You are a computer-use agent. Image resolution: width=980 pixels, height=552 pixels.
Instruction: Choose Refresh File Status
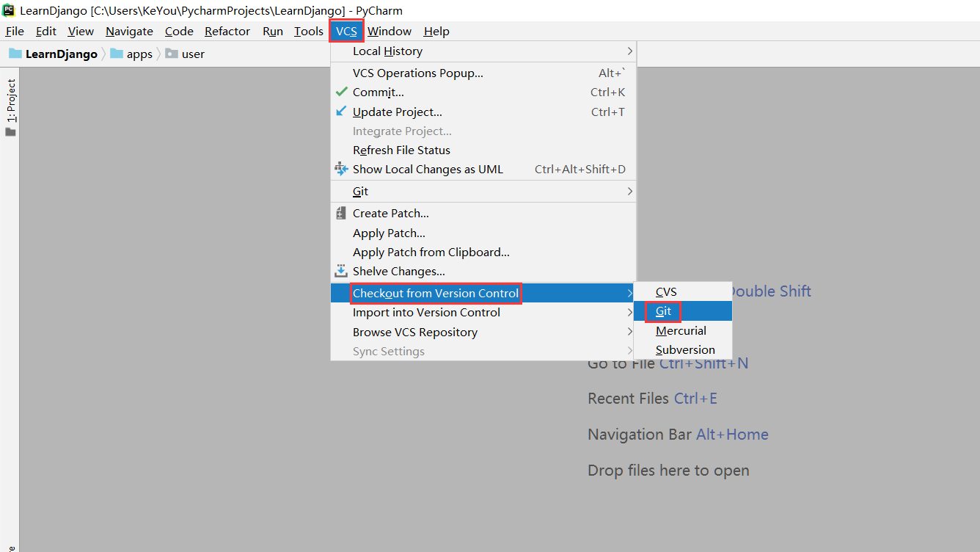tap(484, 150)
